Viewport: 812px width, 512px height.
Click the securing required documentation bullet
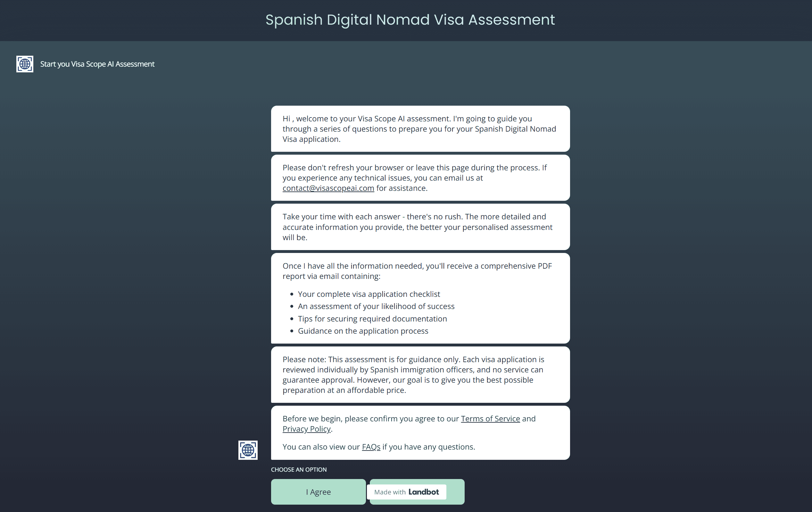[372, 319]
